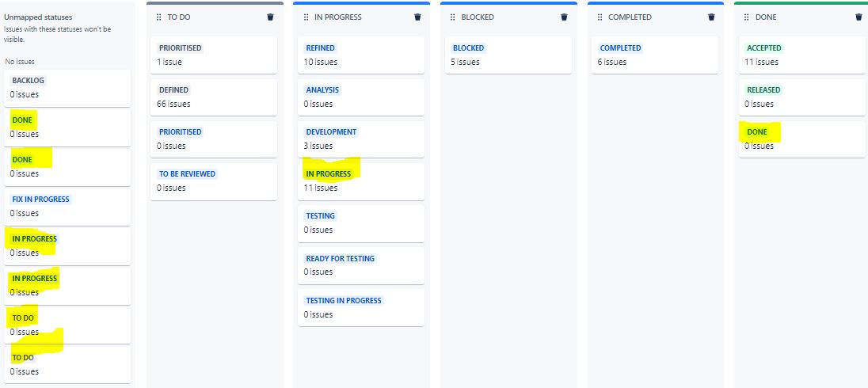
Task: Grab the DONE column drag handle
Action: (x=747, y=17)
